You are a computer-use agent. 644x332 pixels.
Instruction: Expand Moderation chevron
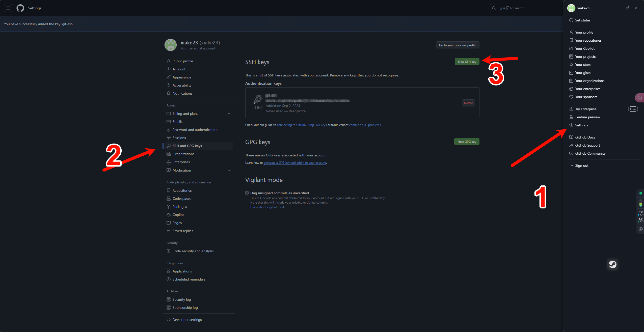(229, 170)
